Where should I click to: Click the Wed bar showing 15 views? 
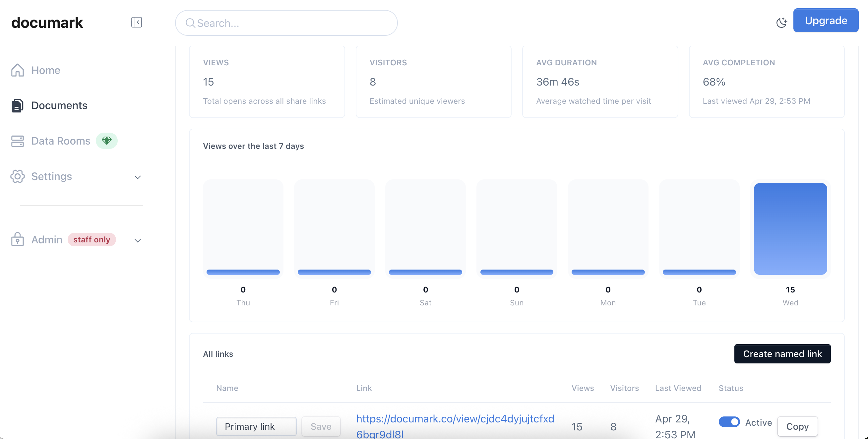click(790, 229)
